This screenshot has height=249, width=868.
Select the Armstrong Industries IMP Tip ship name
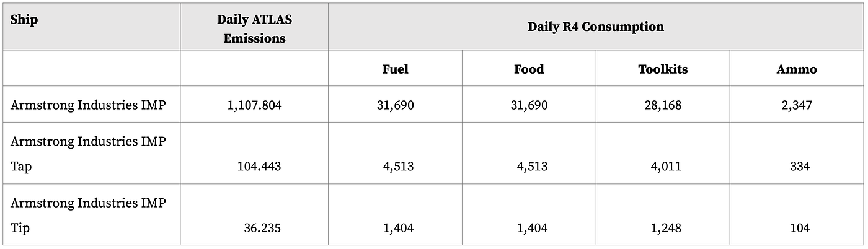coord(88,216)
